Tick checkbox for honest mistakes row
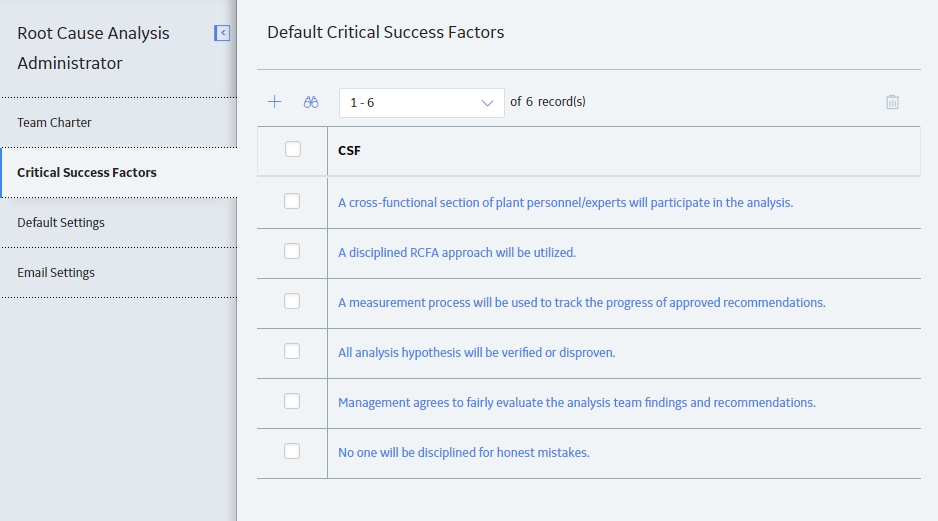 292,451
